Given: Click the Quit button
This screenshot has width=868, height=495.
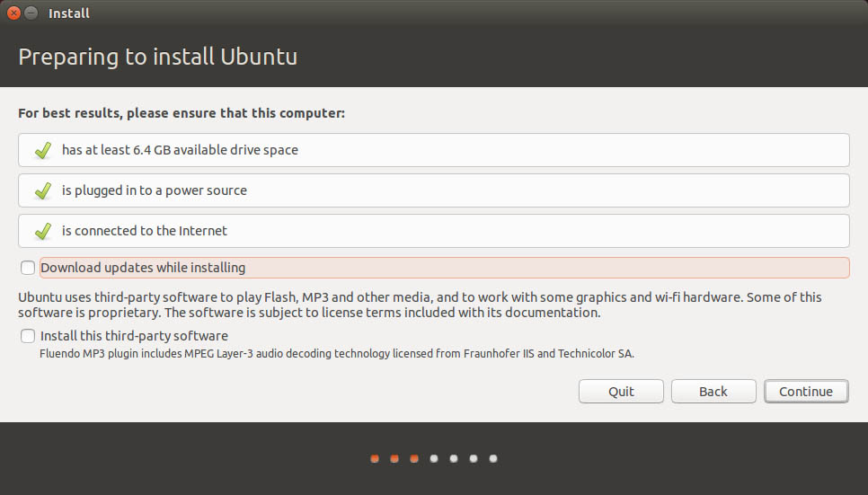Looking at the screenshot, I should coord(621,392).
